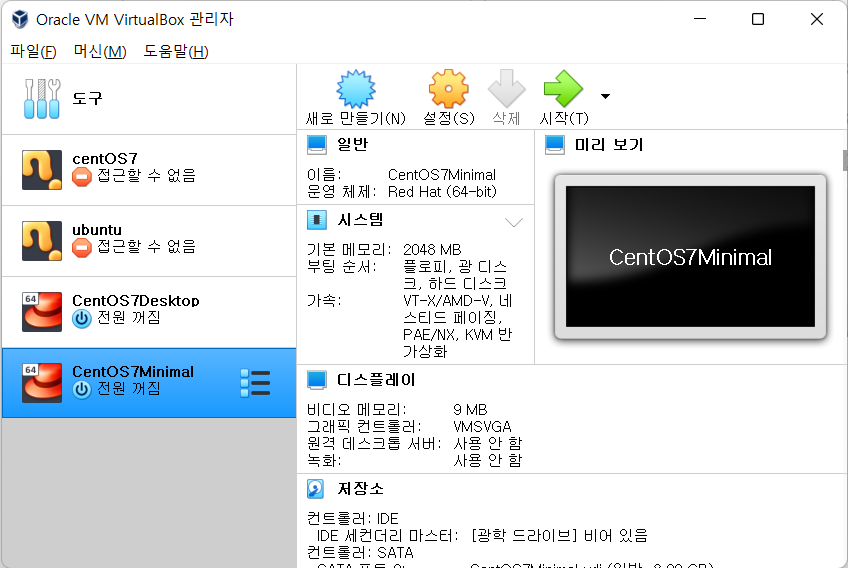Click the CentOS7Minimal Red Hat icon
Viewport: 848px width, 568px height.
click(x=42, y=383)
